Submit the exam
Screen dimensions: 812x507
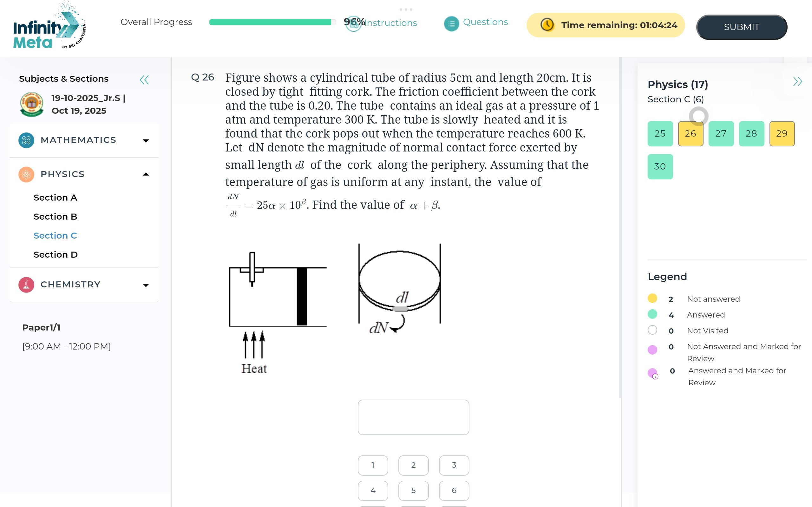[x=742, y=27]
